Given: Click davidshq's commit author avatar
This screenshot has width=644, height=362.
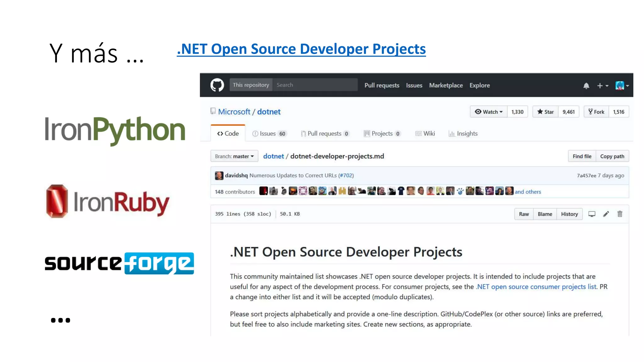Looking at the screenshot, I should 219,175.
